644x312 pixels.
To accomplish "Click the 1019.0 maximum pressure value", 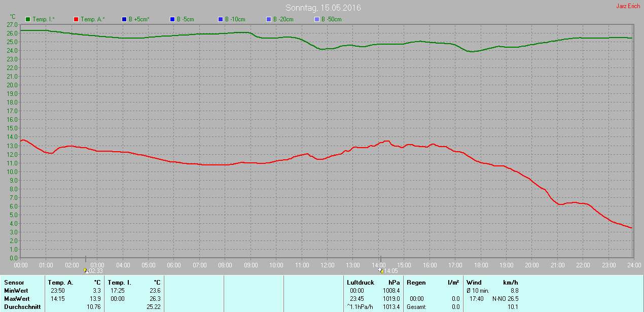I will tap(391, 299).
